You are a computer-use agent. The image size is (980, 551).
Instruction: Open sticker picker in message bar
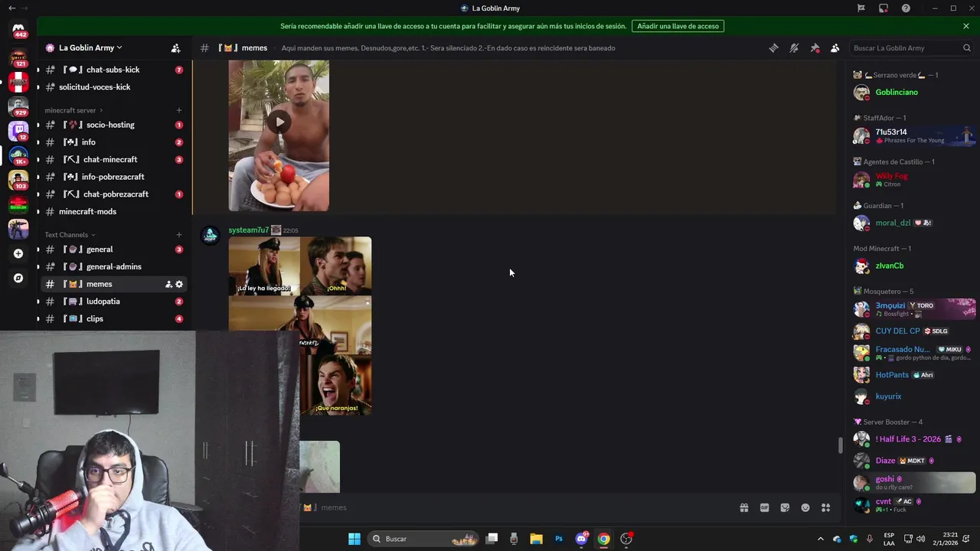785,507
